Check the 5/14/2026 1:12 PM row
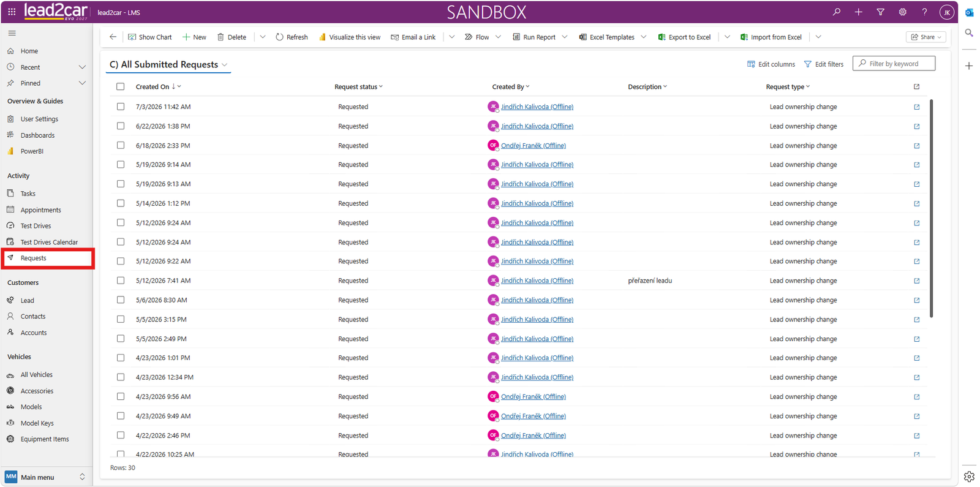Image resolution: width=980 pixels, height=487 pixels. pos(121,203)
